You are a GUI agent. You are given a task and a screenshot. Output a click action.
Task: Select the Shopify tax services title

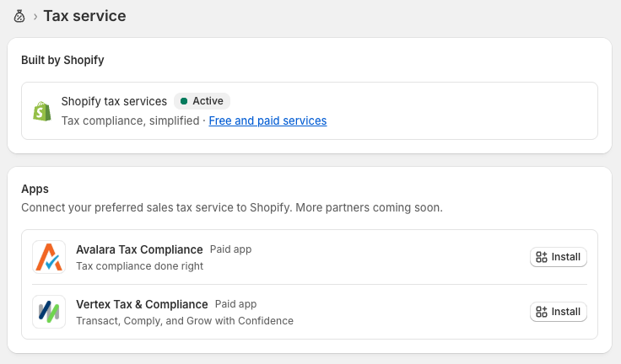114,101
